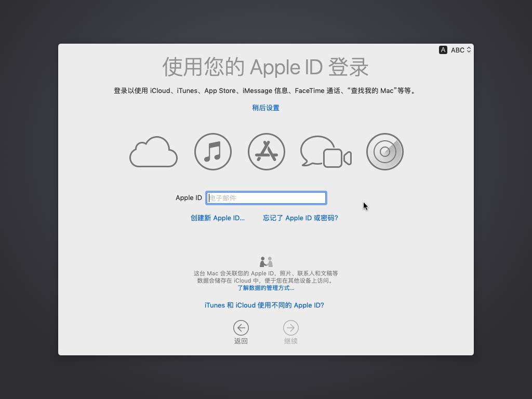
Task: Click the iCloud cloud icon
Action: [153, 152]
